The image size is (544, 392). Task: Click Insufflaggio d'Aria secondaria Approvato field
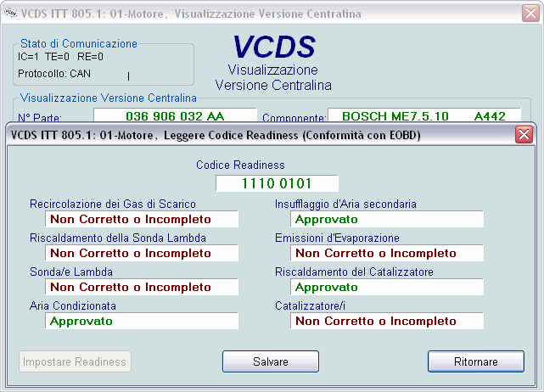pyautogui.click(x=387, y=219)
